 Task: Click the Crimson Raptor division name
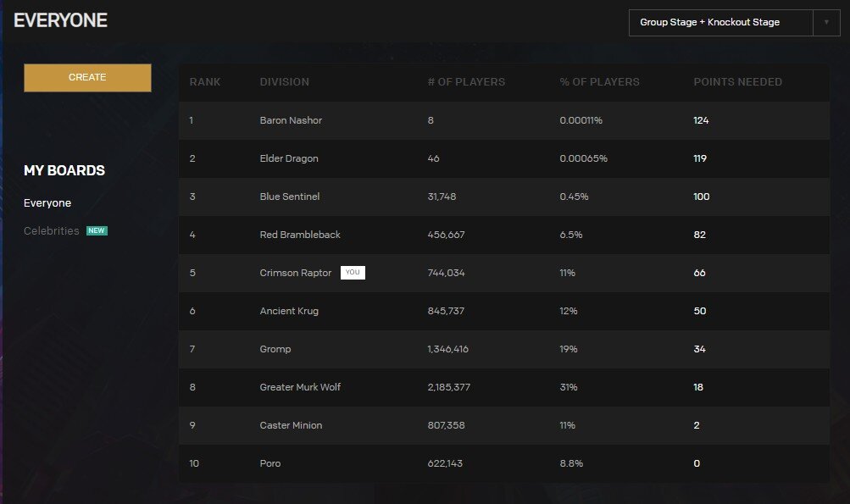[295, 273]
